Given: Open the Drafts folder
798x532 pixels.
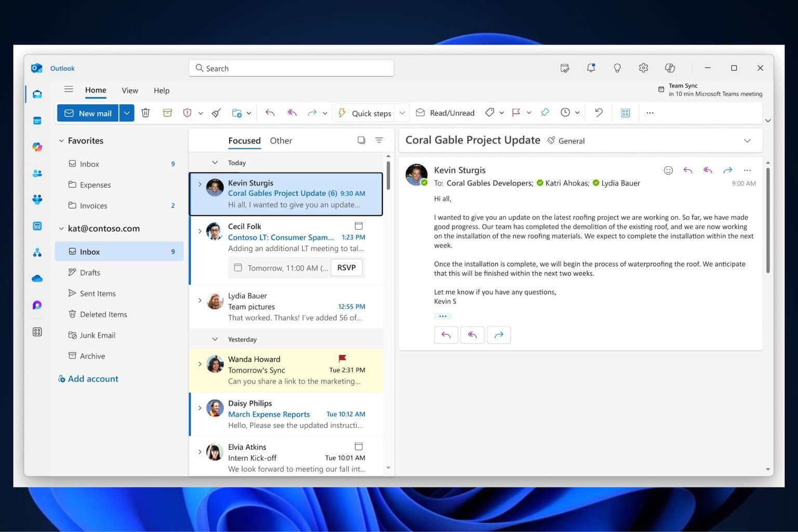Looking at the screenshot, I should tap(119, 273).
